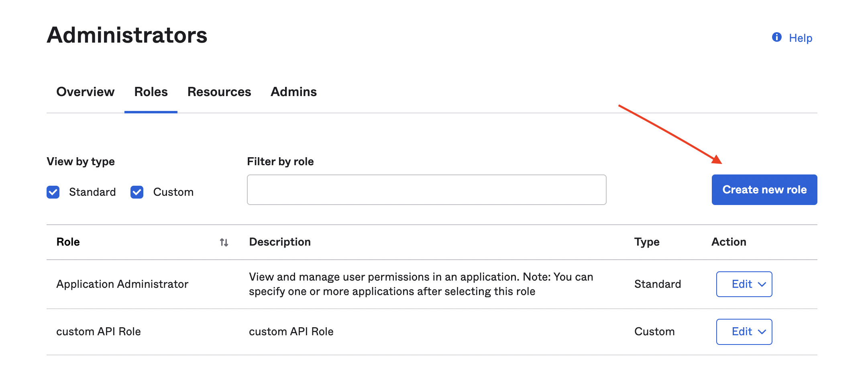Sort the Role column using the sort arrows

tap(224, 242)
